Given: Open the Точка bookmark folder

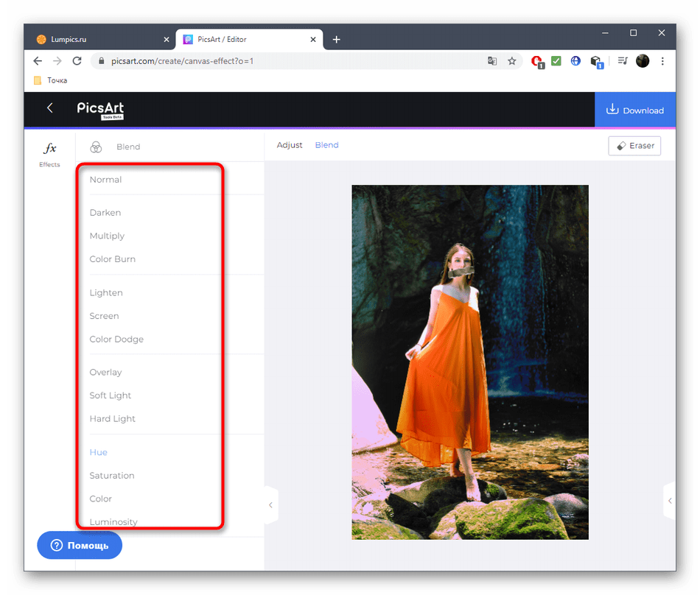Looking at the screenshot, I should pyautogui.click(x=51, y=80).
